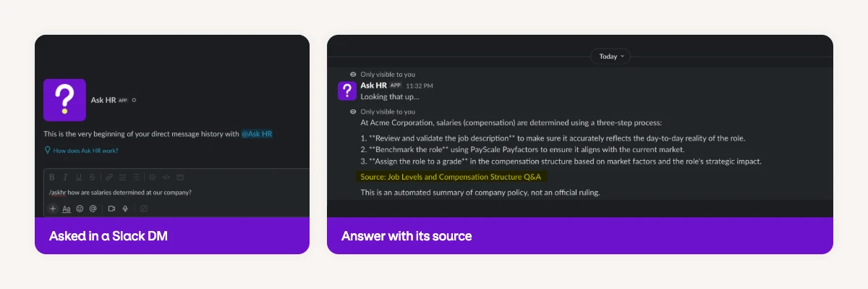Insert a code block in composer
This screenshot has width=868, height=289.
(x=180, y=177)
